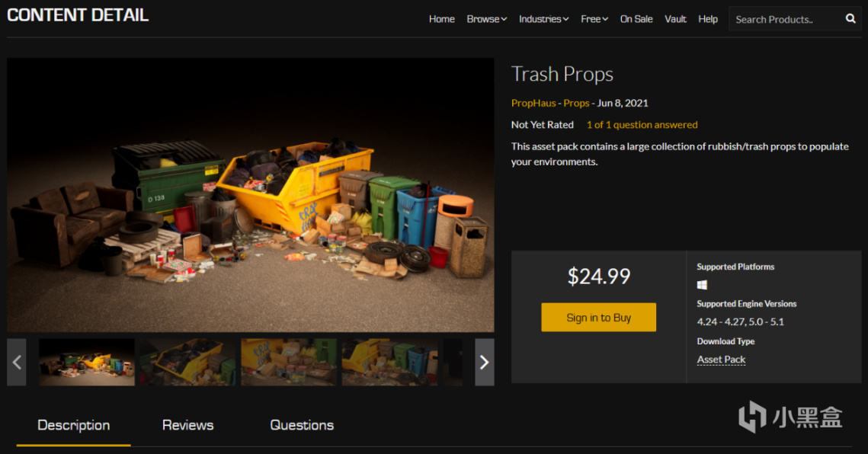Go to previous image with left arrow
This screenshot has width=868, height=454.
[17, 362]
